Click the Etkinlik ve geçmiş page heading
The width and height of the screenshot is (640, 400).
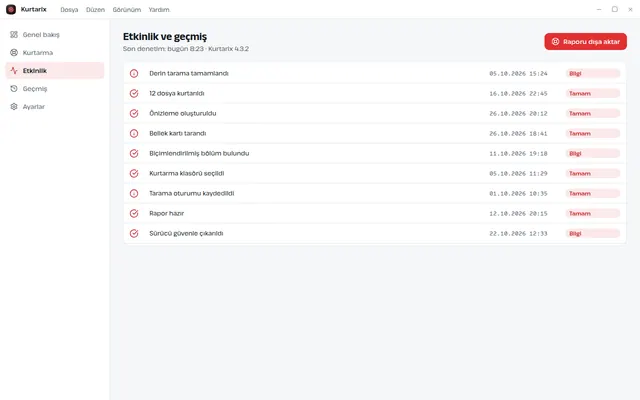(165, 37)
